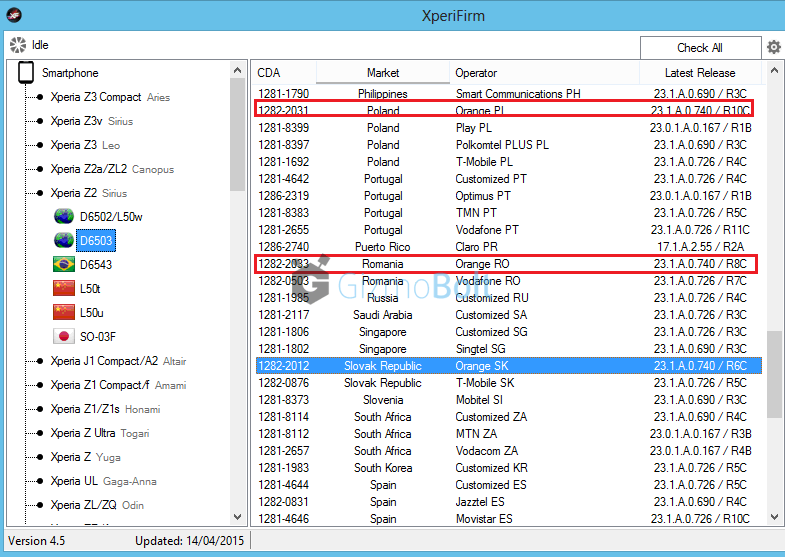The width and height of the screenshot is (785, 557).
Task: Select the Customized PT firmware row
Action: click(x=509, y=179)
